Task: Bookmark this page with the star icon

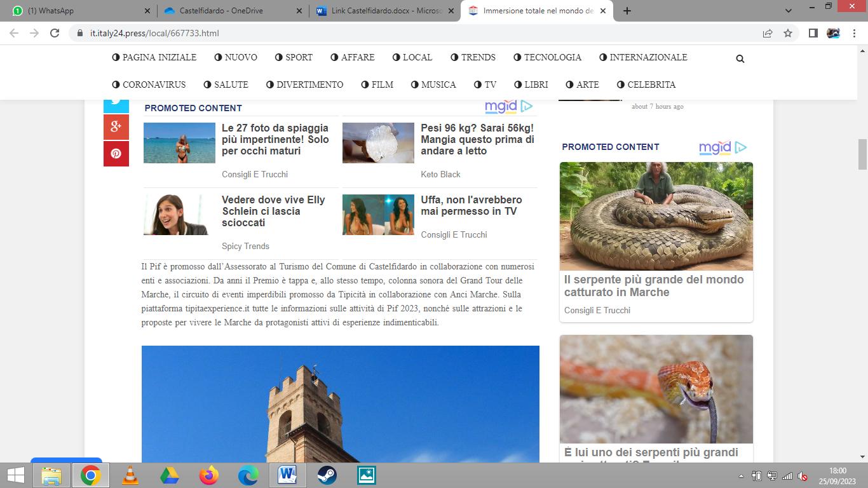Action: 788,33
